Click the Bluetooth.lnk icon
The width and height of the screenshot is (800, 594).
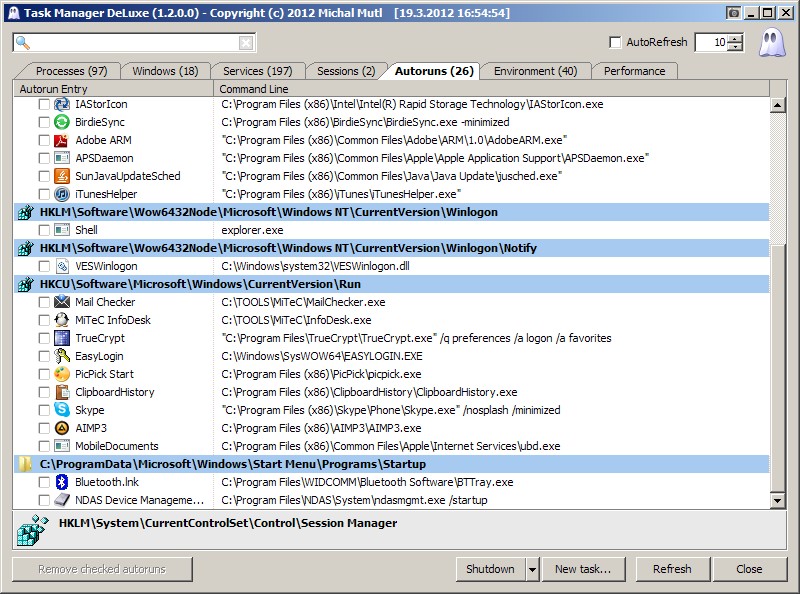pyautogui.click(x=62, y=482)
